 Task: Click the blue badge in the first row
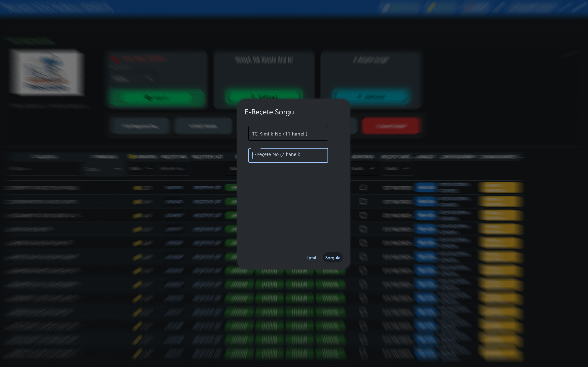(426, 188)
